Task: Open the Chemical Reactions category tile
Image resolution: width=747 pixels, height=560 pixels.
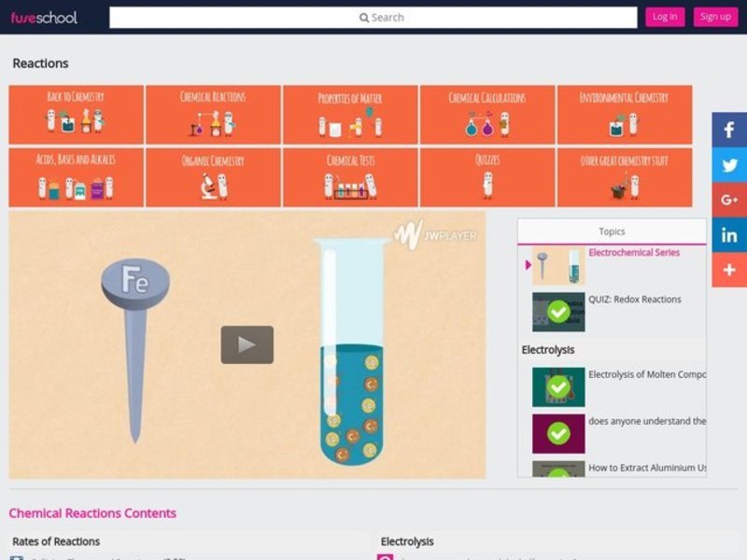Action: [x=213, y=115]
